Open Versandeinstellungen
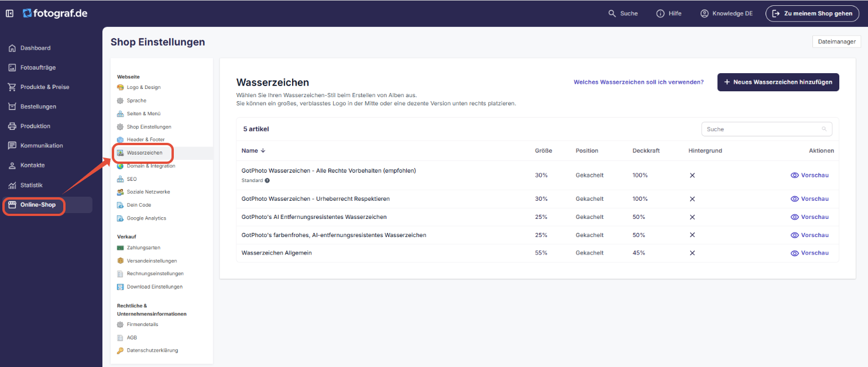The image size is (868, 367). [x=152, y=260]
